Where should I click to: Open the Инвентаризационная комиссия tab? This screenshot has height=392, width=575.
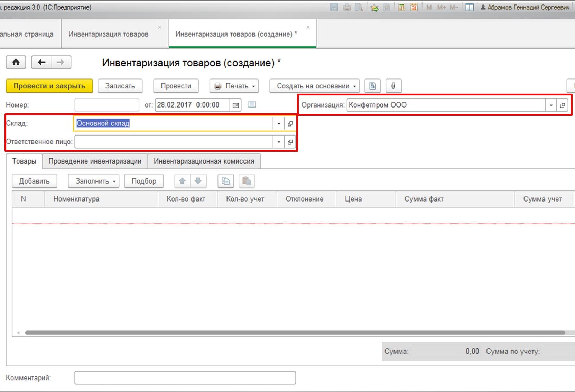(204, 161)
